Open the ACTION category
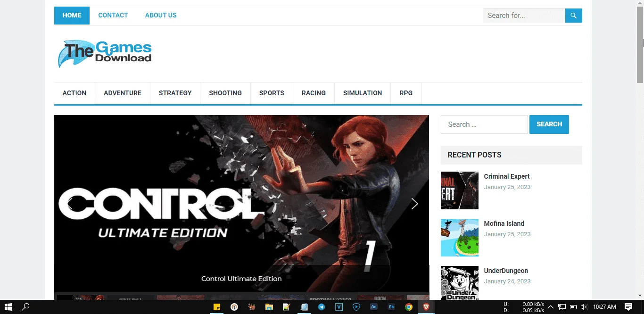Screen dimensions: 644x314 pyautogui.click(x=74, y=93)
